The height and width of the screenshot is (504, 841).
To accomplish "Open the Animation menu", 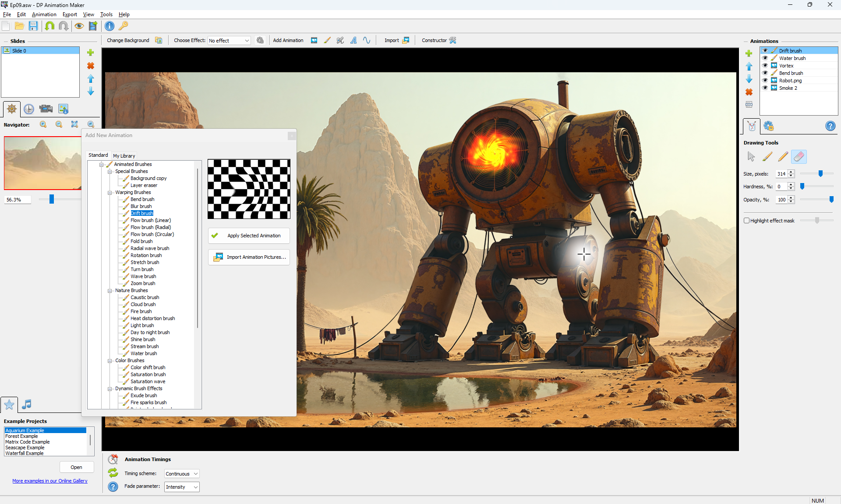I will point(44,14).
